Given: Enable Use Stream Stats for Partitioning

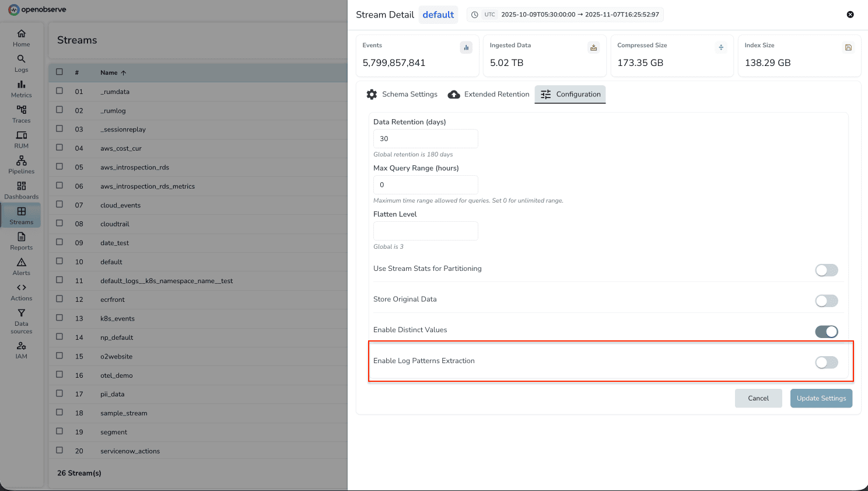Looking at the screenshot, I should 826,270.
